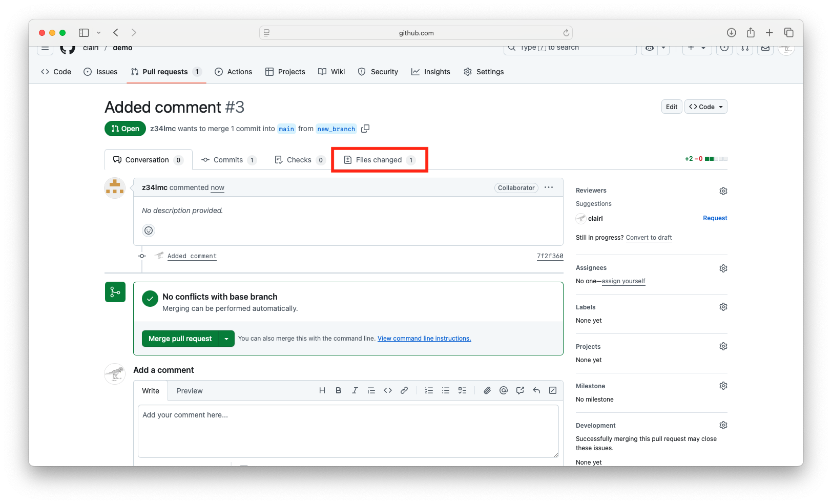The height and width of the screenshot is (504, 832).
Task: Click the bold formatting icon
Action: [x=338, y=390]
